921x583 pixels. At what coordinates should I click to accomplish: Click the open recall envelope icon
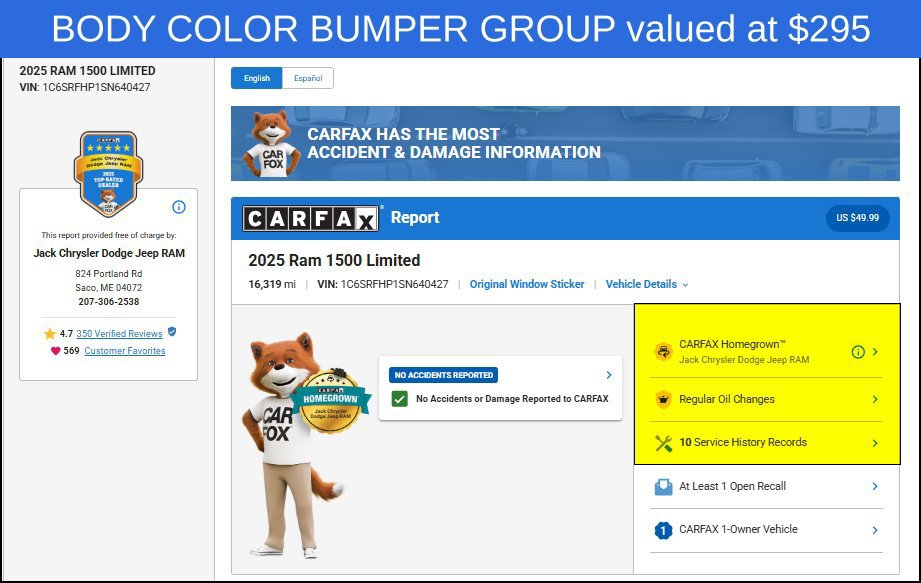663,487
